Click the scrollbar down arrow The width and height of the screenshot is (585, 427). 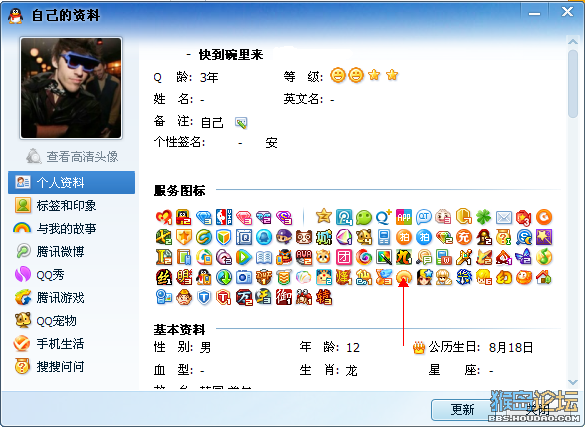(x=573, y=382)
